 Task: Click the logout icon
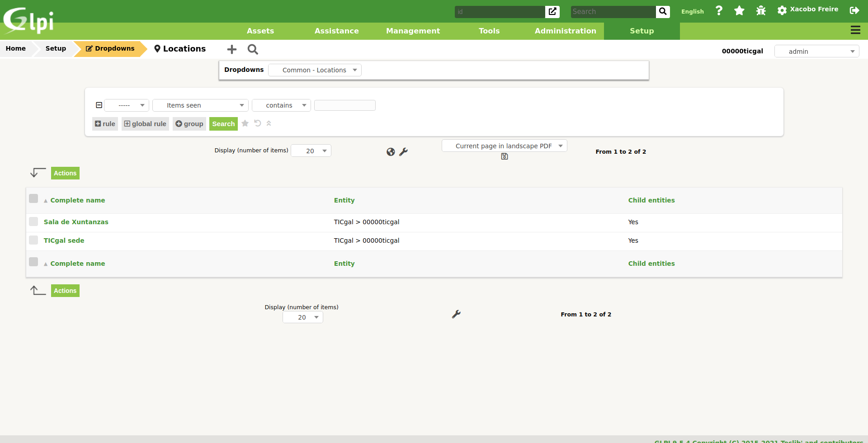[854, 10]
